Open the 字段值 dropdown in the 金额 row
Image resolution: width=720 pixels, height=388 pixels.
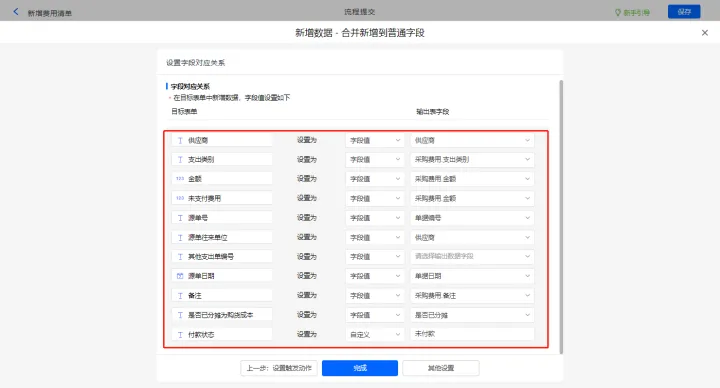pyautogui.click(x=375, y=179)
